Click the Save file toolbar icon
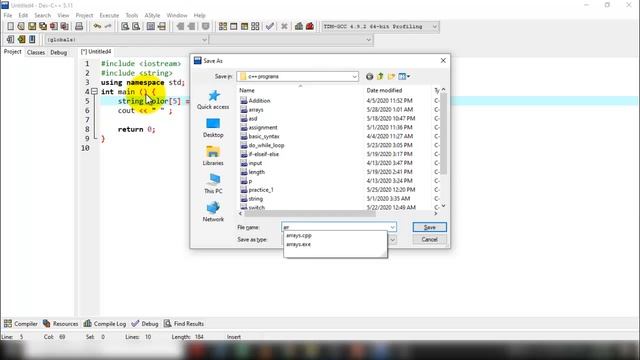The height and width of the screenshot is (360, 640). click(32, 27)
